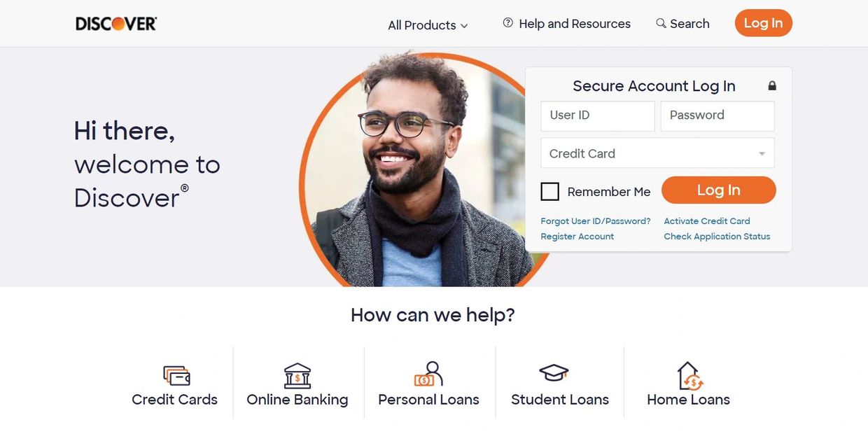The image size is (868, 434).
Task: Click the padlock icon in login box
Action: point(772,86)
